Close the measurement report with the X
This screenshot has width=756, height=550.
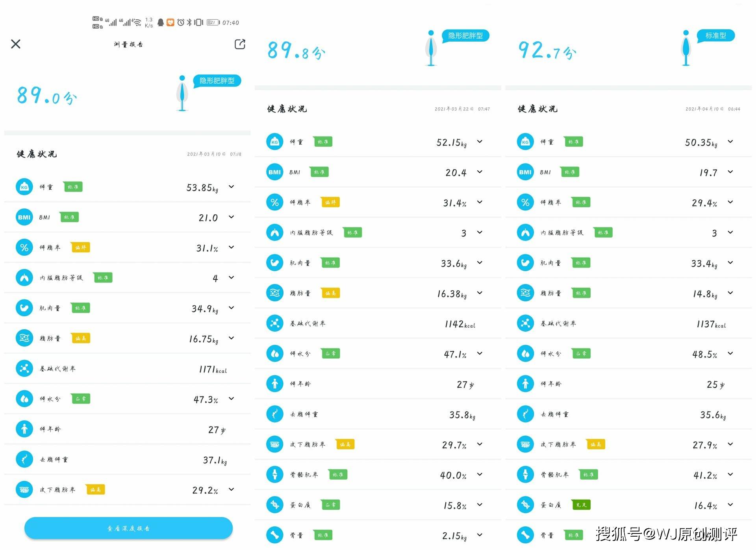(16, 44)
